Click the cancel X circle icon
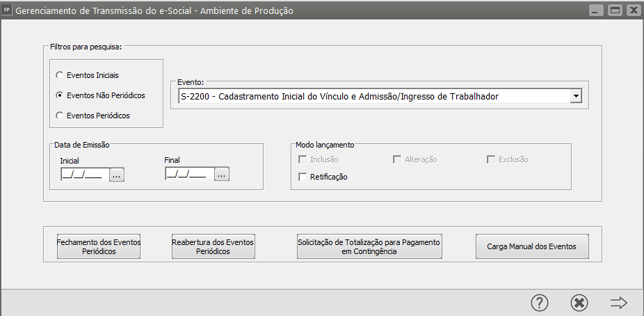Screen dimensions: 644x316 coord(579,302)
